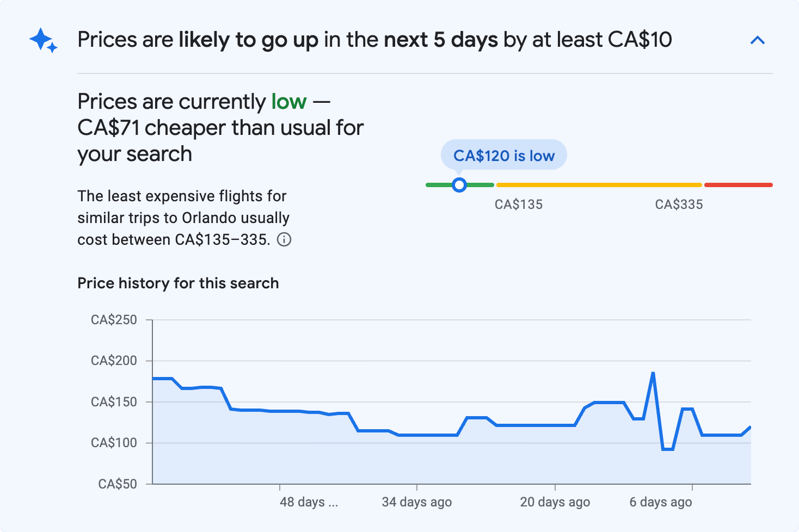This screenshot has width=799, height=532.
Task: Click the red high-price segment
Action: [739, 184]
